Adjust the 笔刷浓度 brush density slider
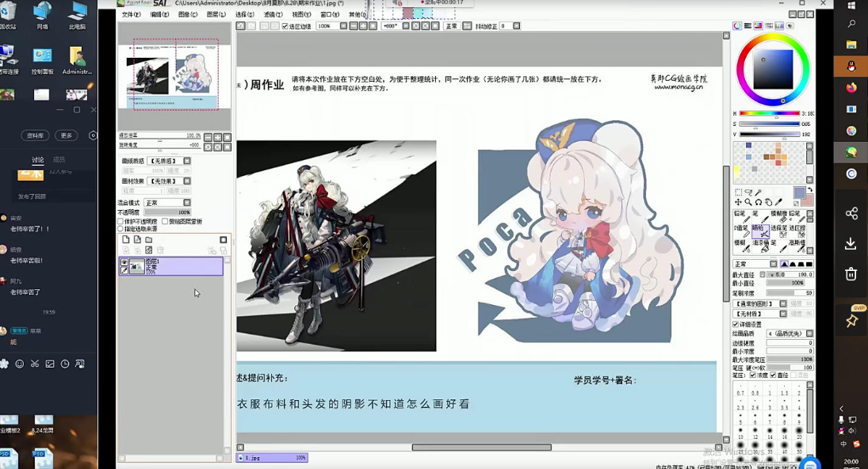 click(790, 292)
